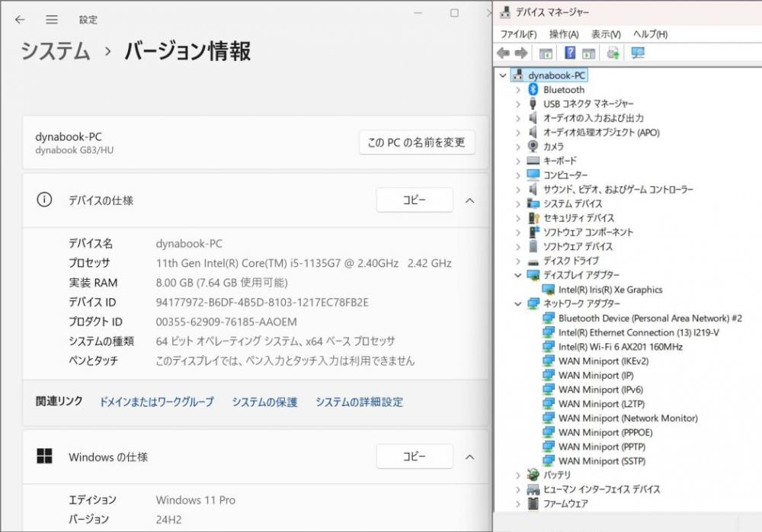Viewport: 762px width, 532px height.
Task: Select WAN Miniport (IPv6)
Action: [600, 389]
